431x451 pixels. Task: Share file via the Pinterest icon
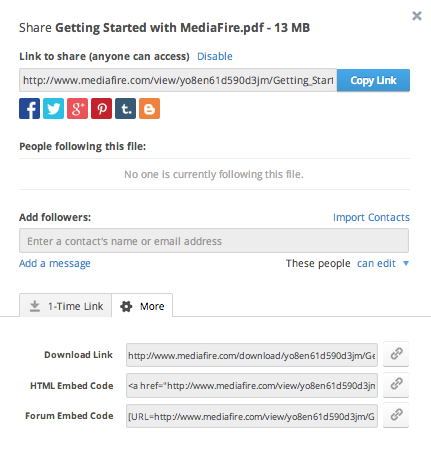(101, 108)
